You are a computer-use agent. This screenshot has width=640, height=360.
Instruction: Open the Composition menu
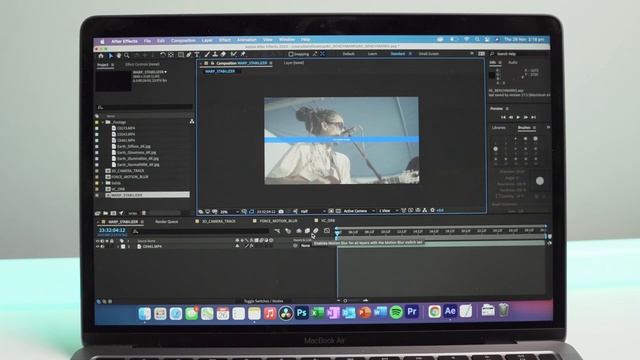tap(183, 41)
